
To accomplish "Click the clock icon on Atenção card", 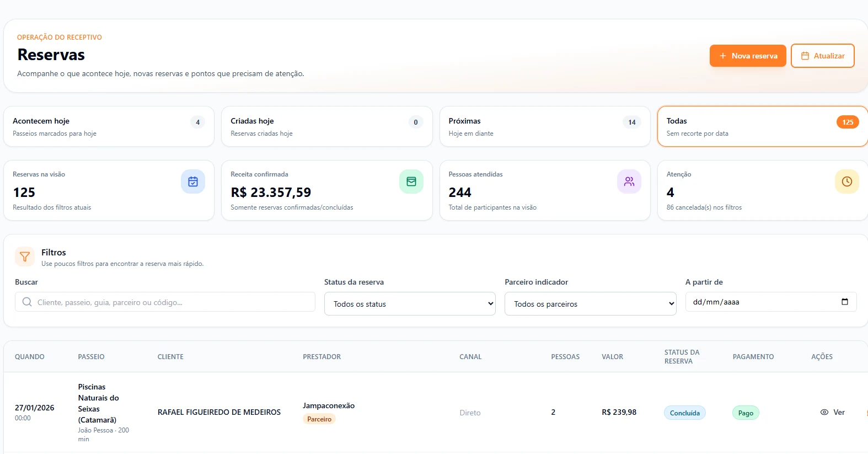I will (847, 181).
